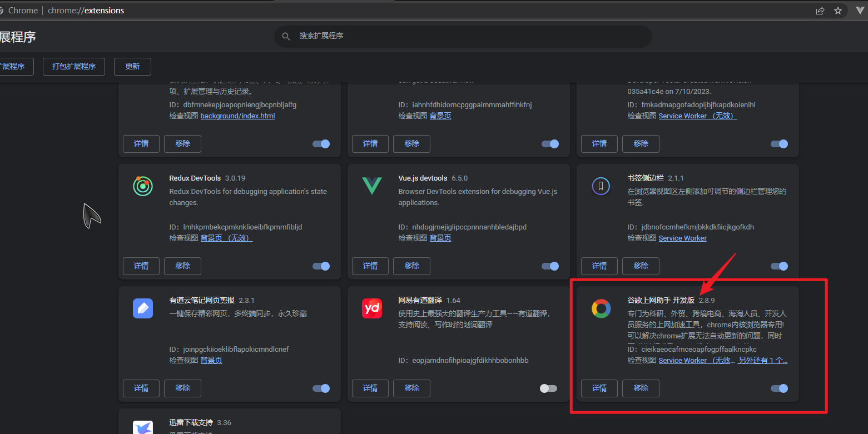Open 详情 for Vue.js devtools

[370, 266]
